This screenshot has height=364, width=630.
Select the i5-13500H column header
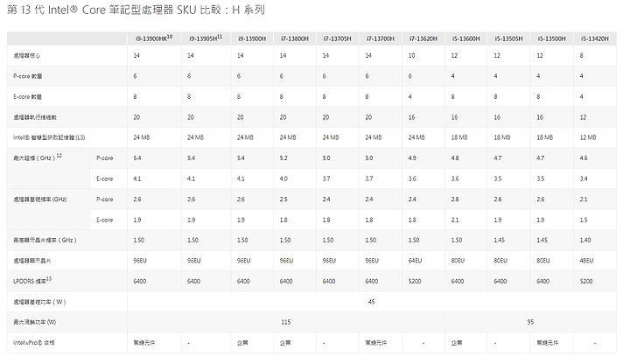(x=551, y=38)
